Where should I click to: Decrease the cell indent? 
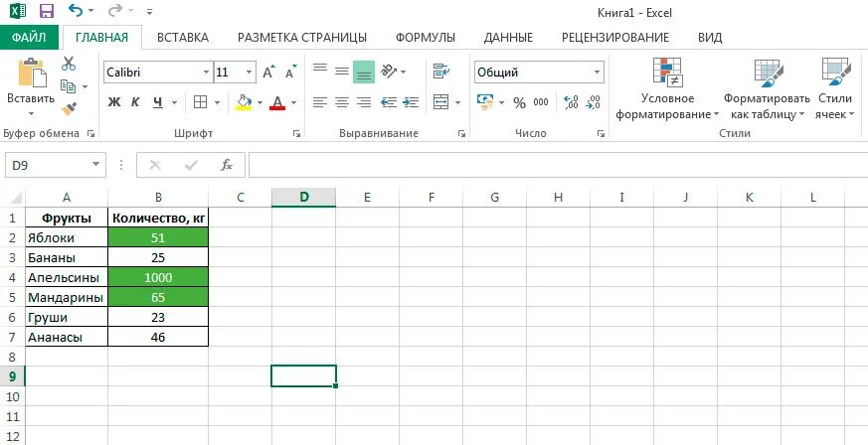pyautogui.click(x=389, y=102)
